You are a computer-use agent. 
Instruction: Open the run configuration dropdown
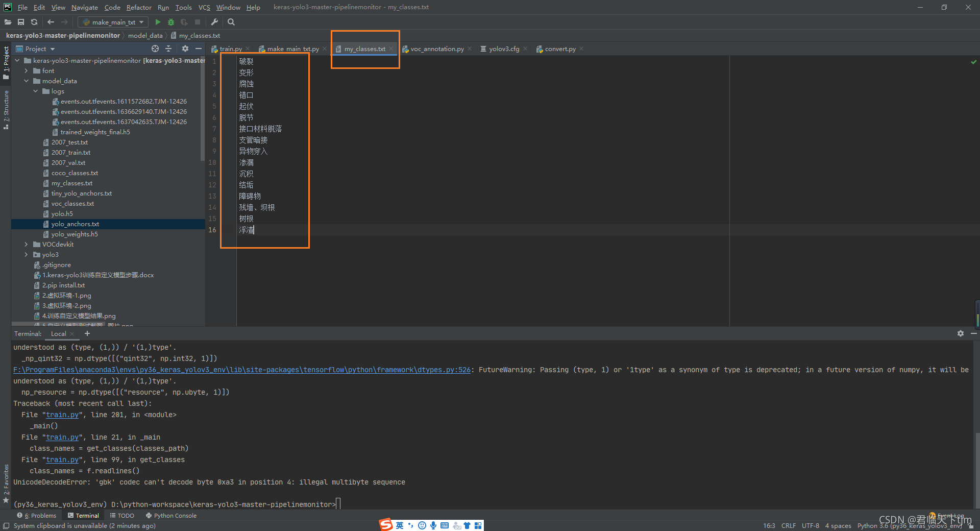click(141, 22)
